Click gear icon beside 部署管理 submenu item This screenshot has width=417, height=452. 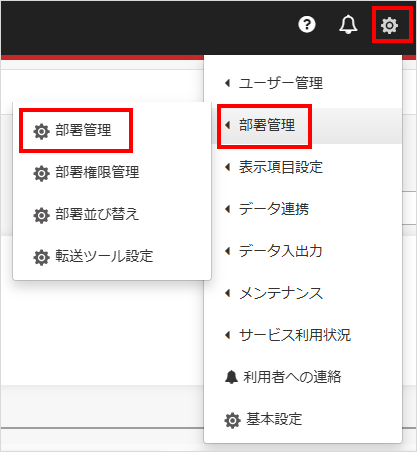(41, 131)
